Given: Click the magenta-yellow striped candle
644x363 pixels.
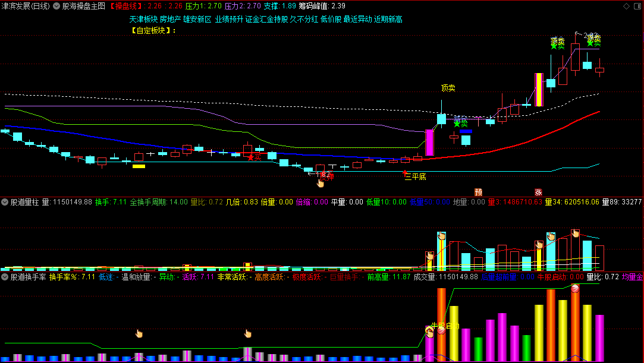Looking at the screenshot, I should point(539,90).
